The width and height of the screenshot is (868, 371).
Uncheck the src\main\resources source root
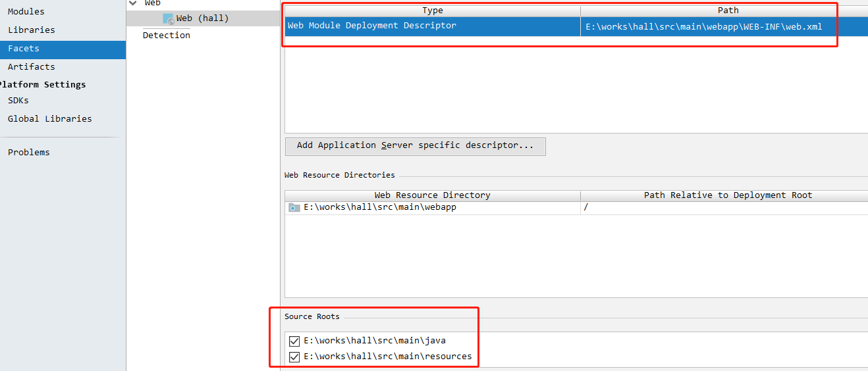pyautogui.click(x=294, y=357)
